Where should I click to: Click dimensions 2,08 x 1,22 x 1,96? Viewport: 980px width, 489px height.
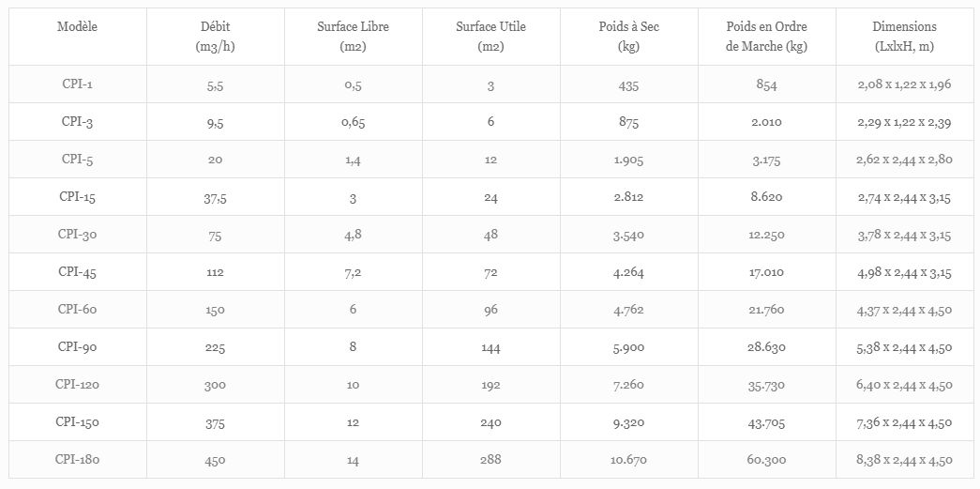pos(904,85)
